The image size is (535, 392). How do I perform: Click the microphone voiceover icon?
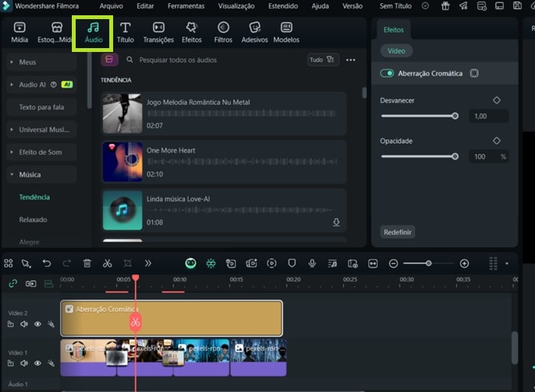[x=312, y=264]
